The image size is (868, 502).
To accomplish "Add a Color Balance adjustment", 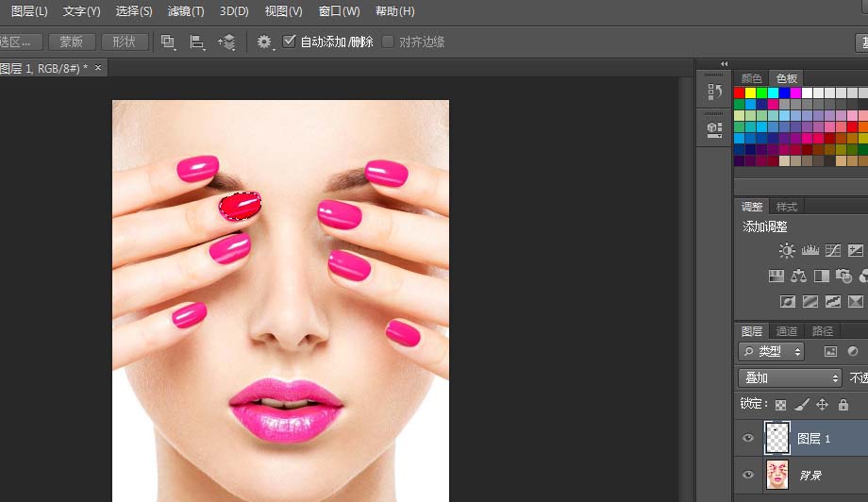I will tap(798, 276).
